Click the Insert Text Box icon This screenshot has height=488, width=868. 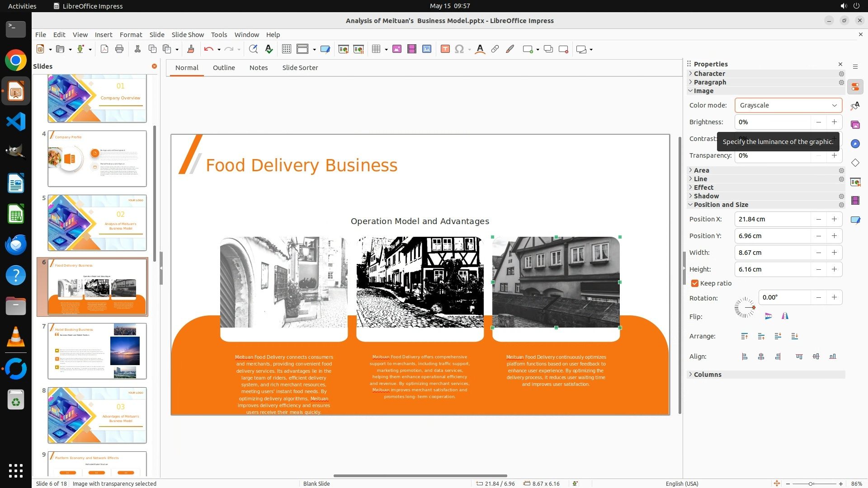(445, 49)
